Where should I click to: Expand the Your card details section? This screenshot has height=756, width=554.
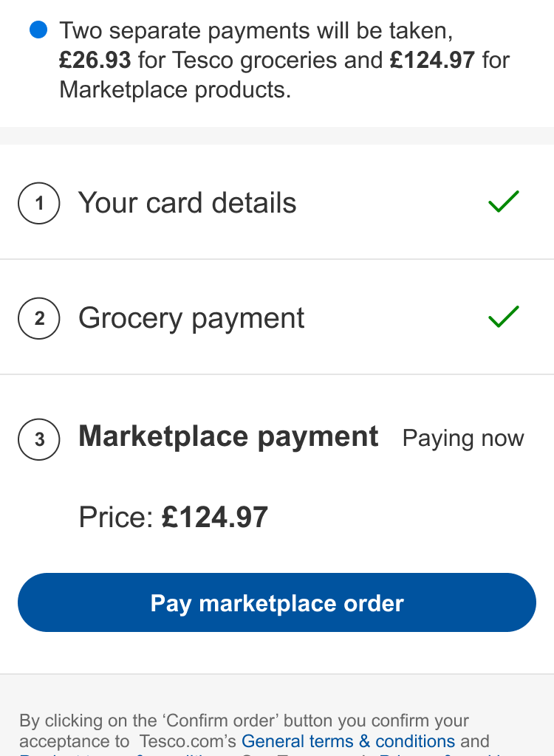click(x=187, y=203)
